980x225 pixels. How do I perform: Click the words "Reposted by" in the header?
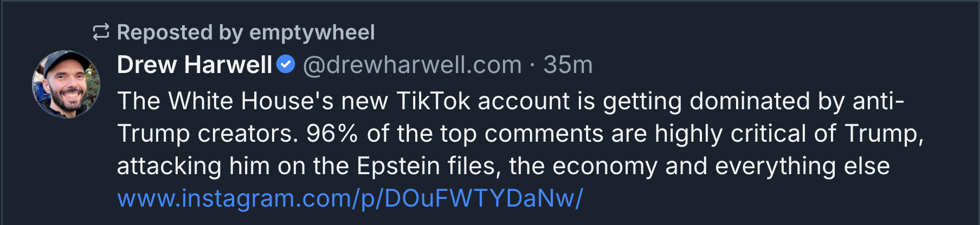point(179,32)
